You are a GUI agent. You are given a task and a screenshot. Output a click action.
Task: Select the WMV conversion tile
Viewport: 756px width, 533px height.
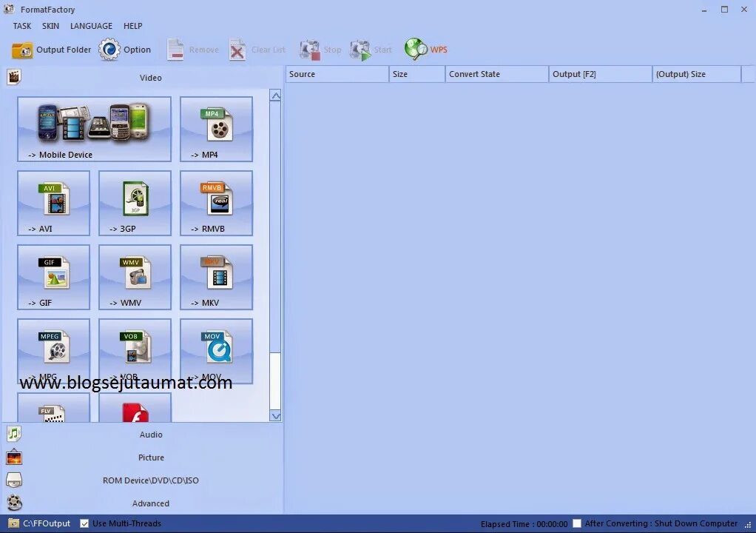(x=135, y=277)
